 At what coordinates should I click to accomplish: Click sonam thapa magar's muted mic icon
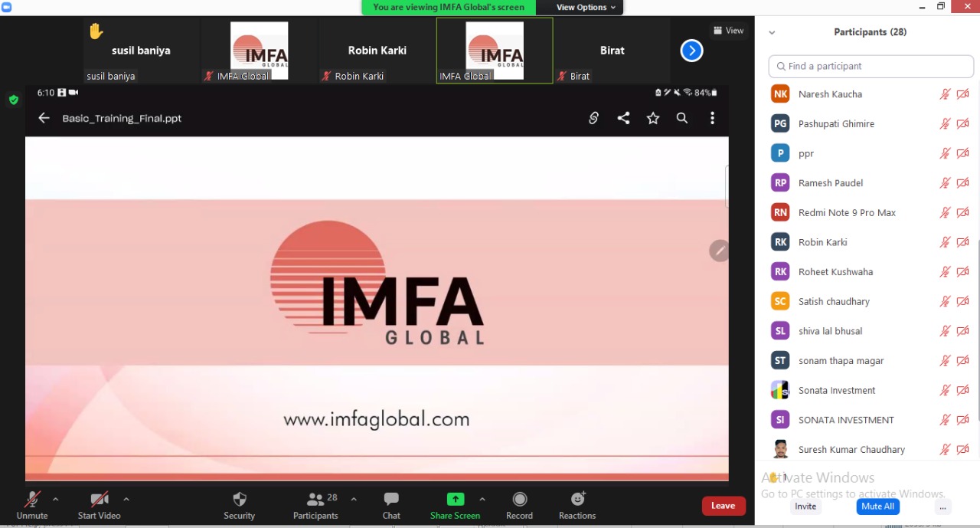[x=946, y=361]
